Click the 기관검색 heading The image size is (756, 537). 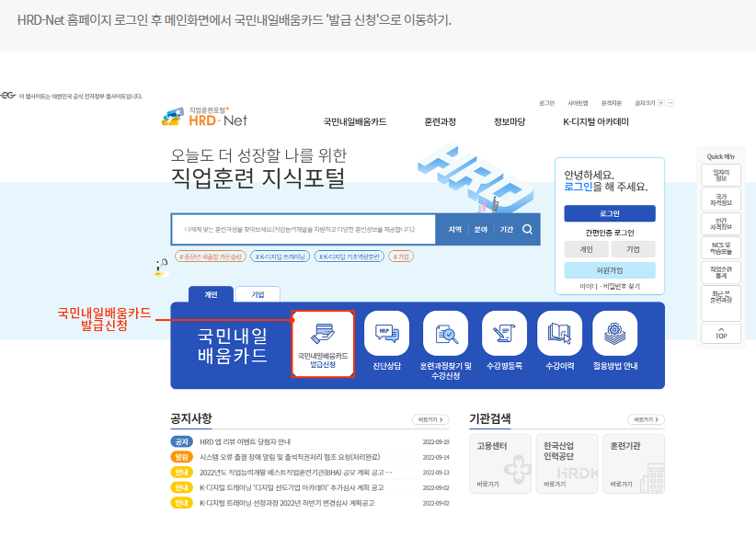[x=490, y=418]
